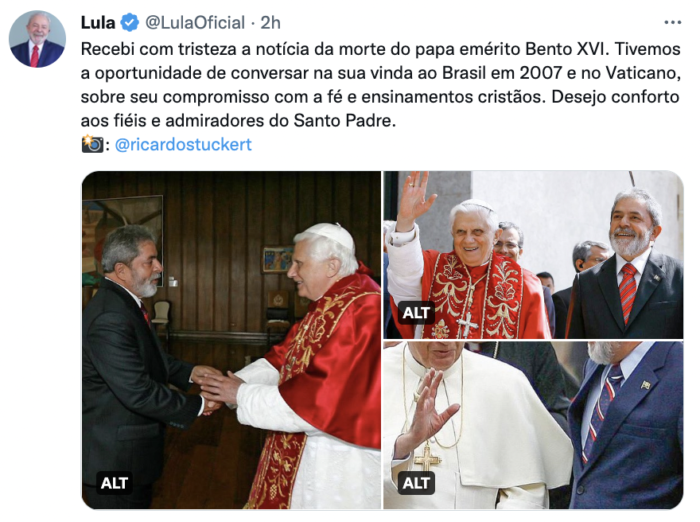700x522 pixels.
Task: Open the three-dot more options menu
Action: pos(672,22)
